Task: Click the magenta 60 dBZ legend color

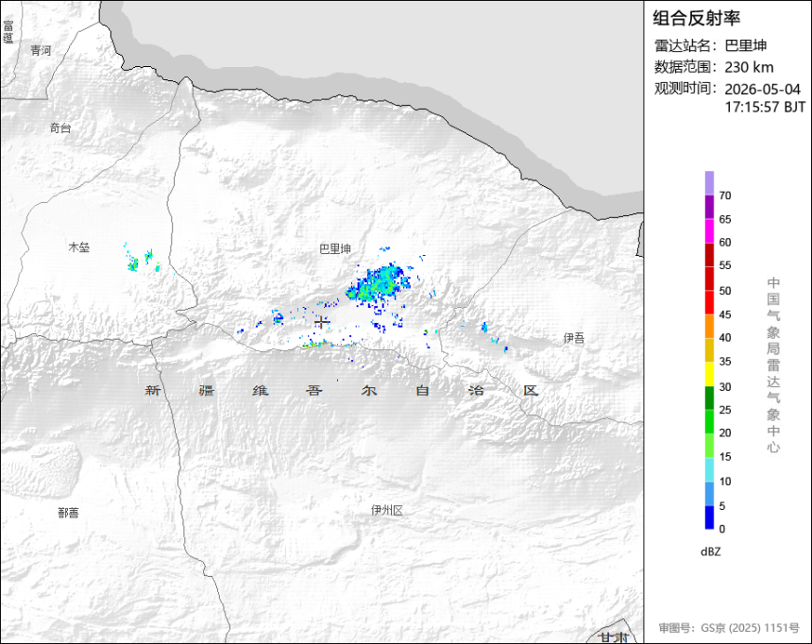Action: click(x=709, y=231)
